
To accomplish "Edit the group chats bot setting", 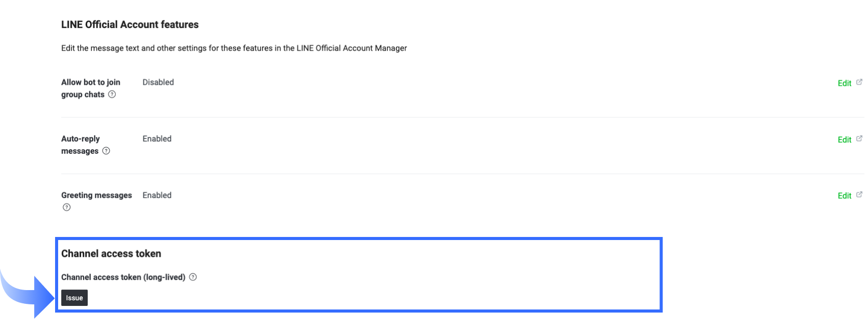I will pyautogui.click(x=845, y=83).
